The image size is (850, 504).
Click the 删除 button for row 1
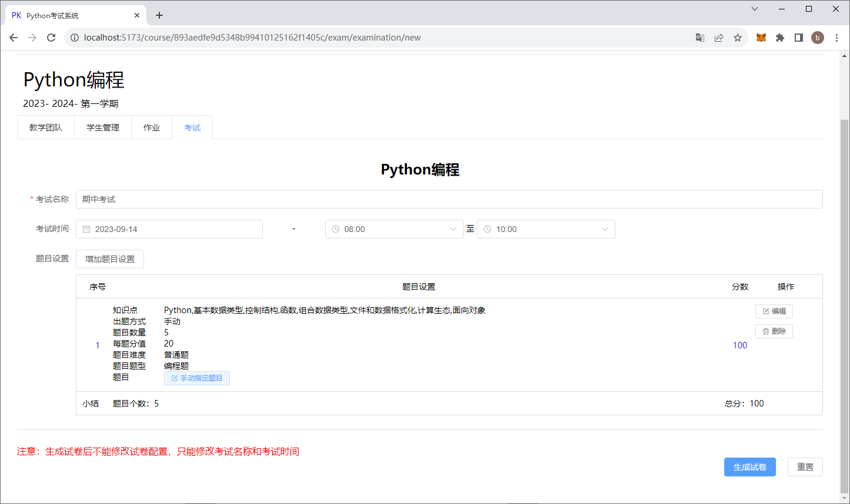point(774,331)
